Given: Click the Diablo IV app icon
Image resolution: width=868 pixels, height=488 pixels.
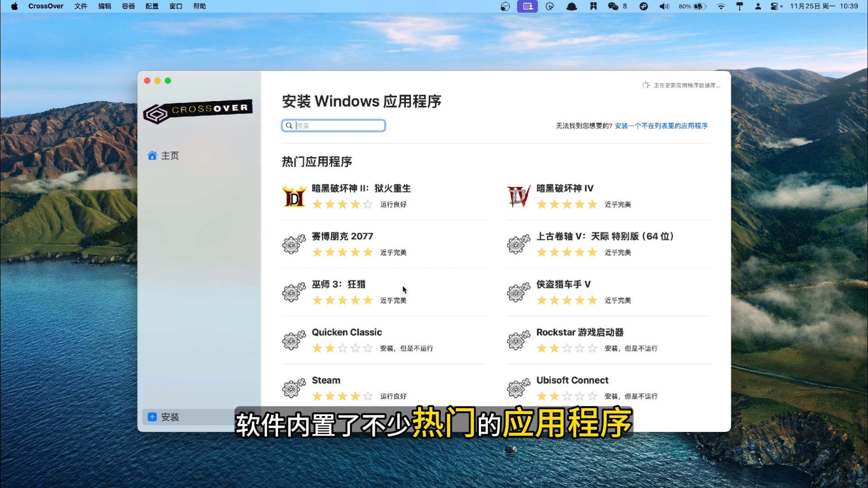Looking at the screenshot, I should (x=519, y=197).
